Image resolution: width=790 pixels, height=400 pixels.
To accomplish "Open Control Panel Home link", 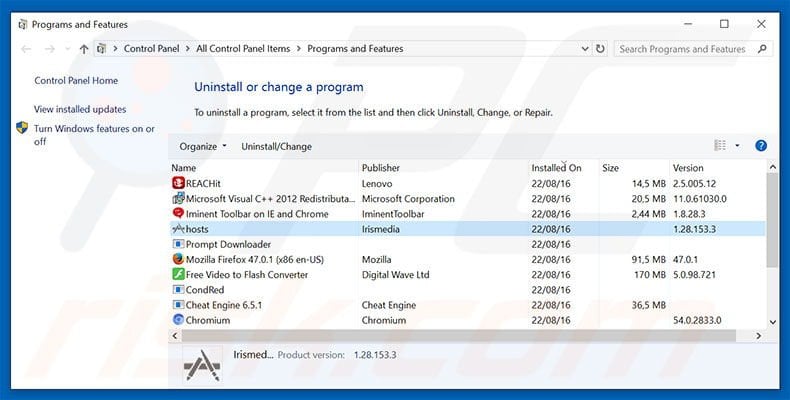I will click(76, 81).
